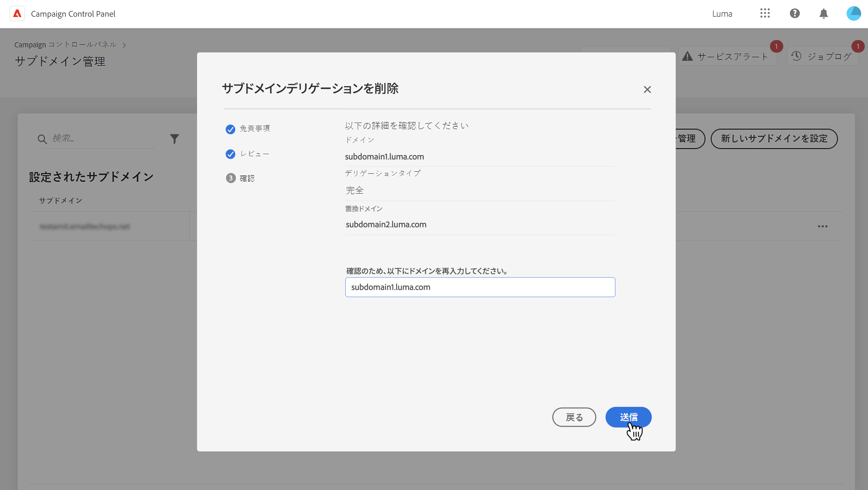This screenshot has height=490, width=868.
Task: Open the filter funnel icon
Action: coord(174,139)
